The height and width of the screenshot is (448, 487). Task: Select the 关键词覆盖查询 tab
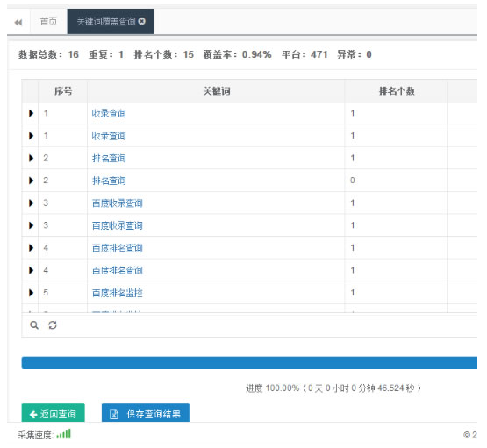(x=106, y=21)
